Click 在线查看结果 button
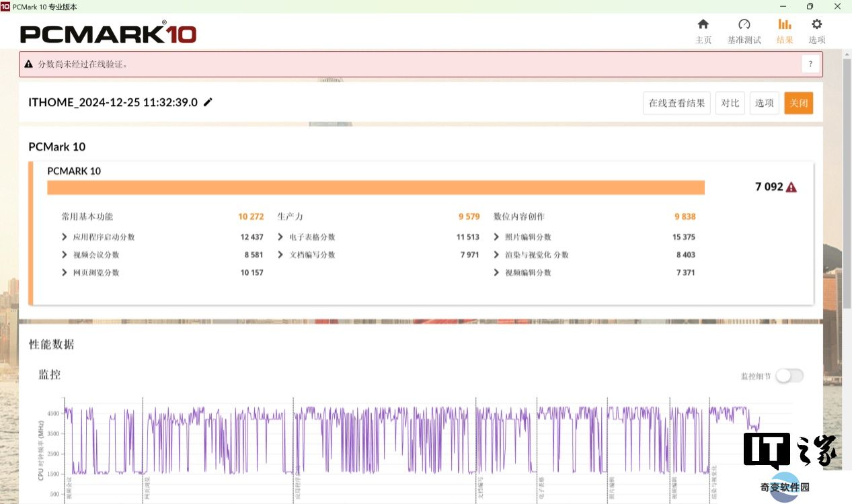Image resolution: width=852 pixels, height=504 pixels. 676,103
